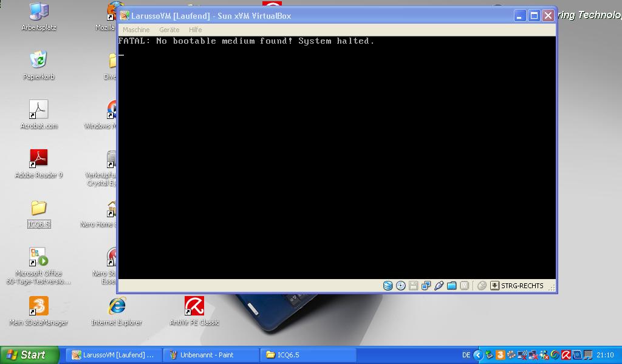Click the orange 3 DataManager tray icon

click(501, 355)
